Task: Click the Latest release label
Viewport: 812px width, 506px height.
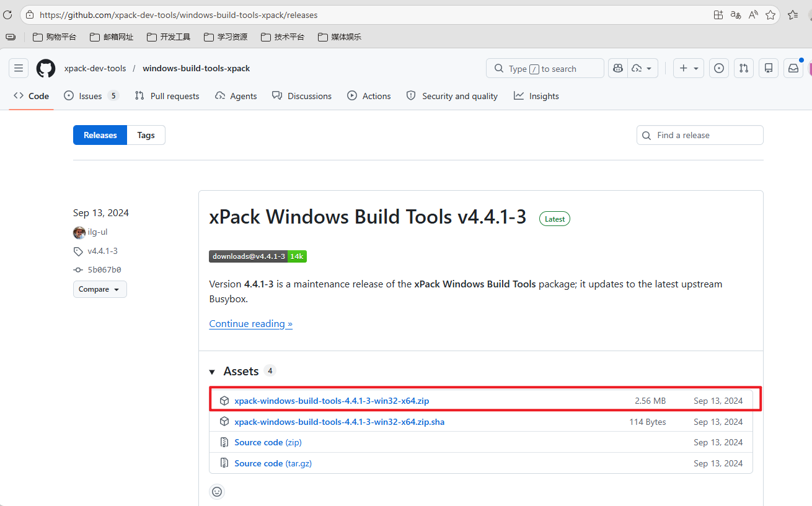Action: click(x=555, y=219)
